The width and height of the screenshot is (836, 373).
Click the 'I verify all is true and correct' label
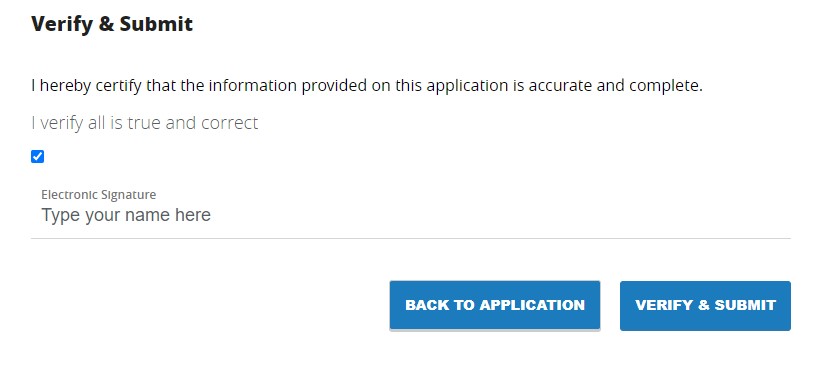pos(144,123)
